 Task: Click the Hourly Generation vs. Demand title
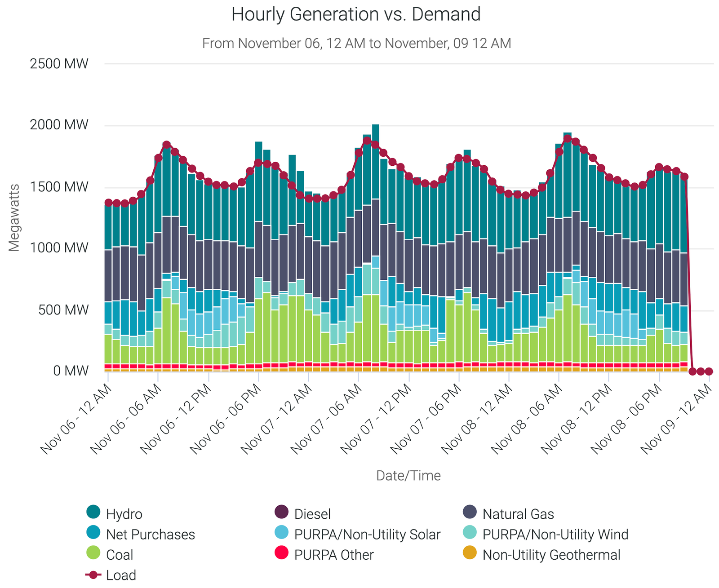(x=356, y=14)
